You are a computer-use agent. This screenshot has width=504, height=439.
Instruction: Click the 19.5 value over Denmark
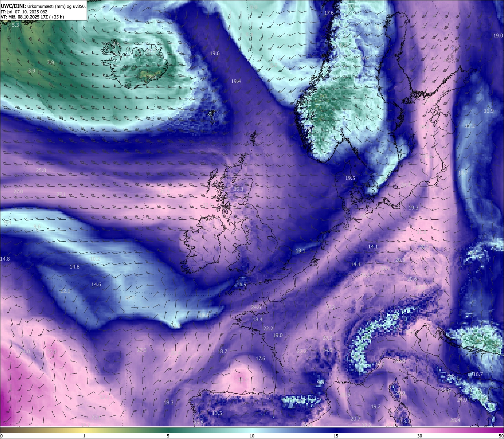350,178
